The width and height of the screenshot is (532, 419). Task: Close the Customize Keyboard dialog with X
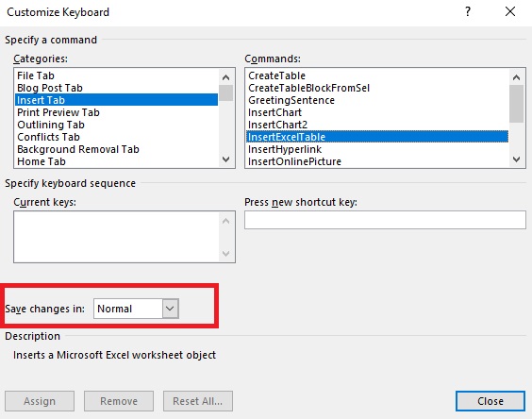tap(510, 12)
